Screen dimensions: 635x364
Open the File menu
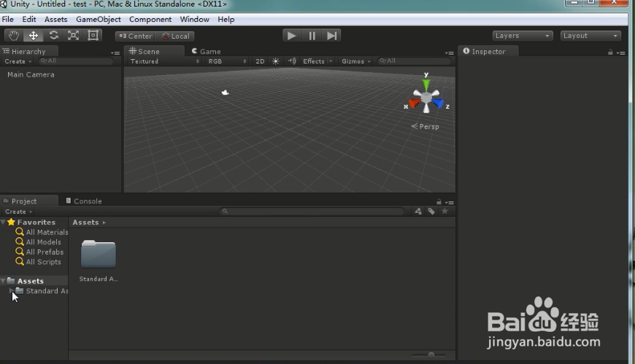pyautogui.click(x=8, y=19)
